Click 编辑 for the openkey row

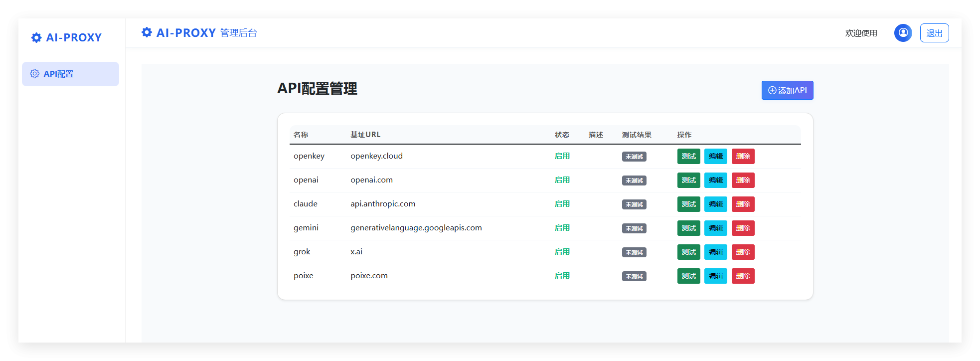click(716, 156)
